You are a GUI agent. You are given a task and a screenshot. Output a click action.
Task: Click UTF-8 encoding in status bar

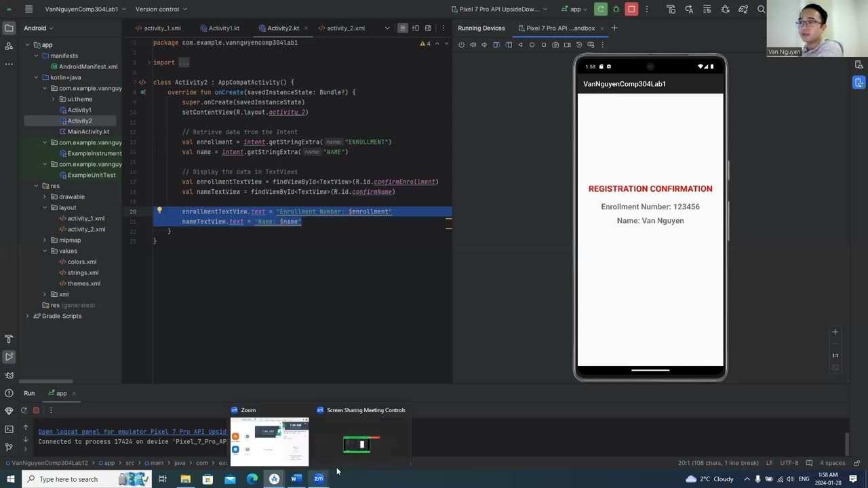(x=789, y=463)
